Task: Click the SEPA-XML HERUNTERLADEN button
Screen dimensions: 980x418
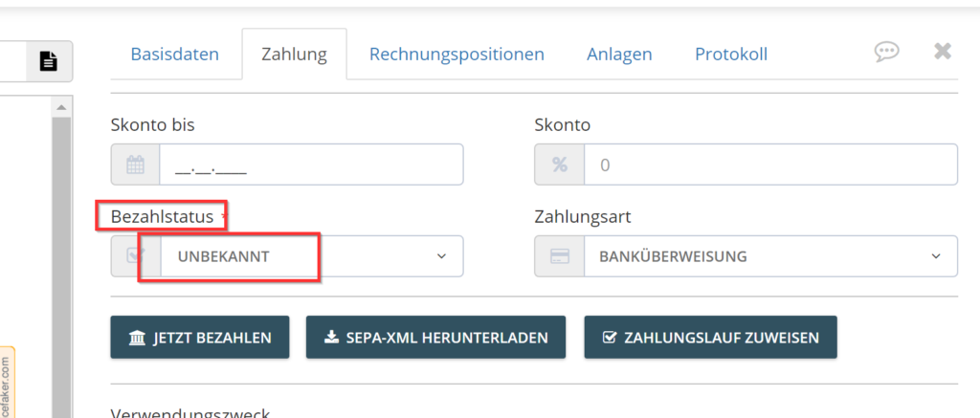Action: pyautogui.click(x=435, y=338)
